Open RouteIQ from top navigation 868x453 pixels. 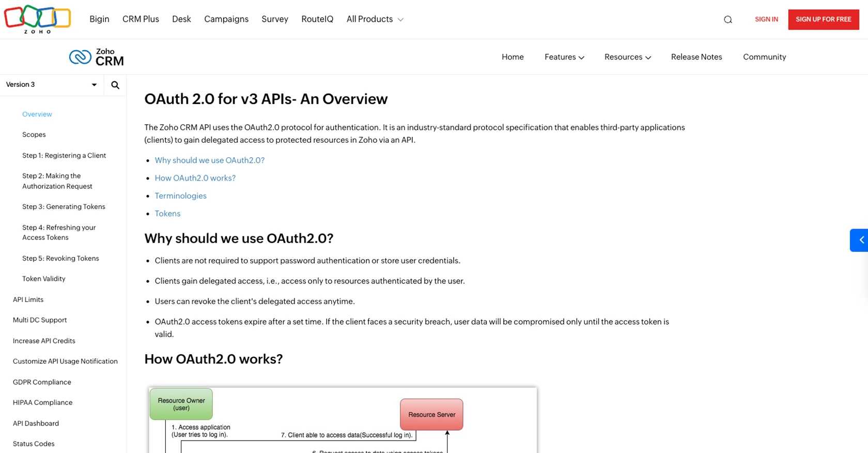317,19
